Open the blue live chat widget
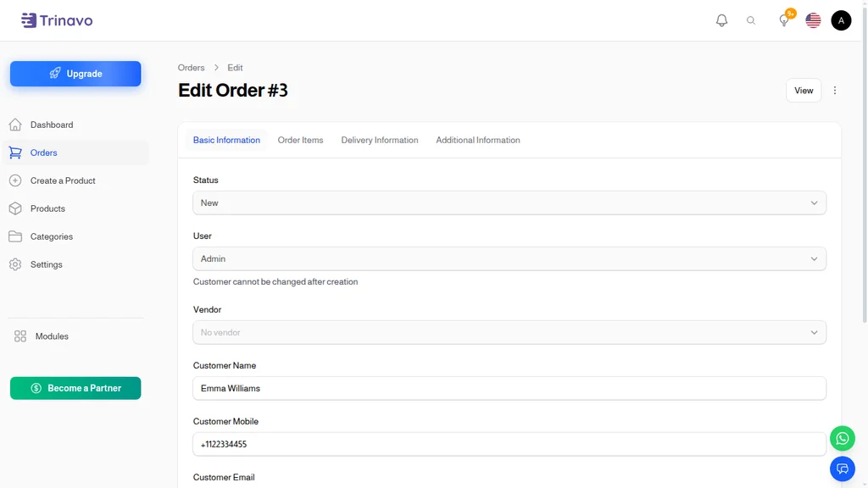The width and height of the screenshot is (868, 488). pyautogui.click(x=842, y=469)
